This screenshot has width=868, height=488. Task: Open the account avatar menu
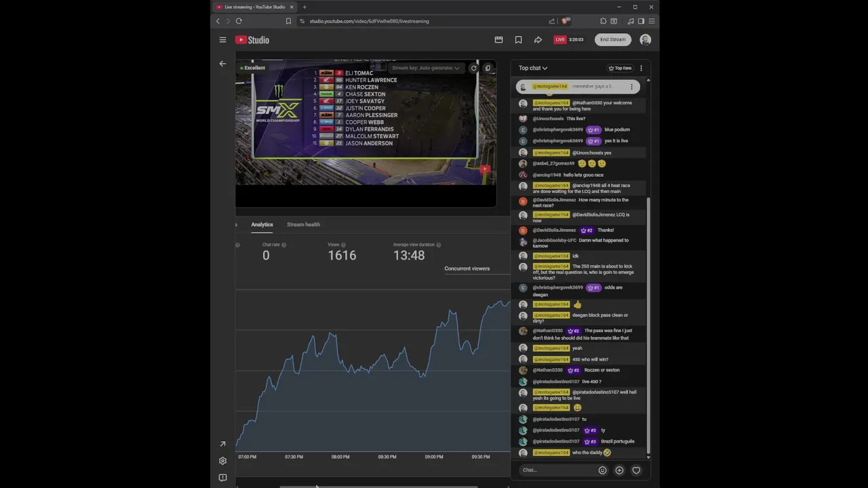(x=646, y=40)
